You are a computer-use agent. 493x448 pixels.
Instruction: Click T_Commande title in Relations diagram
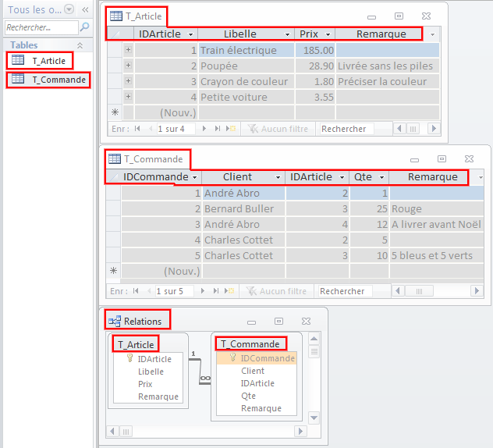pos(250,344)
